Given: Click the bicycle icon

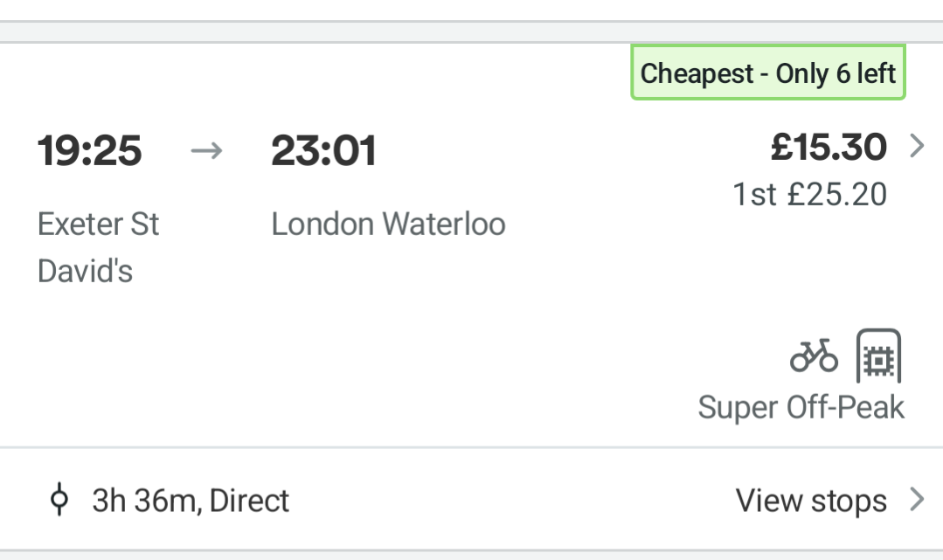Looking at the screenshot, I should coord(814,356).
